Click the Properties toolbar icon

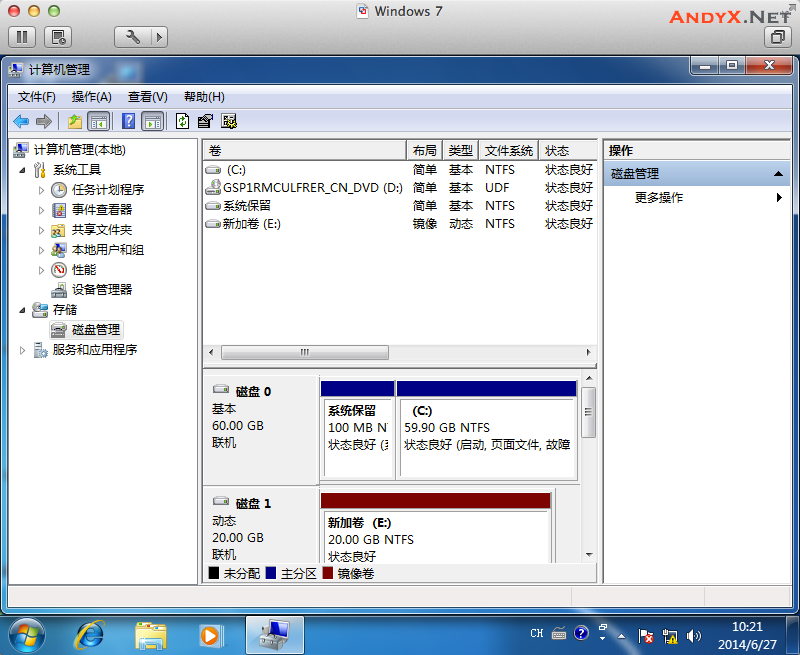click(x=205, y=121)
